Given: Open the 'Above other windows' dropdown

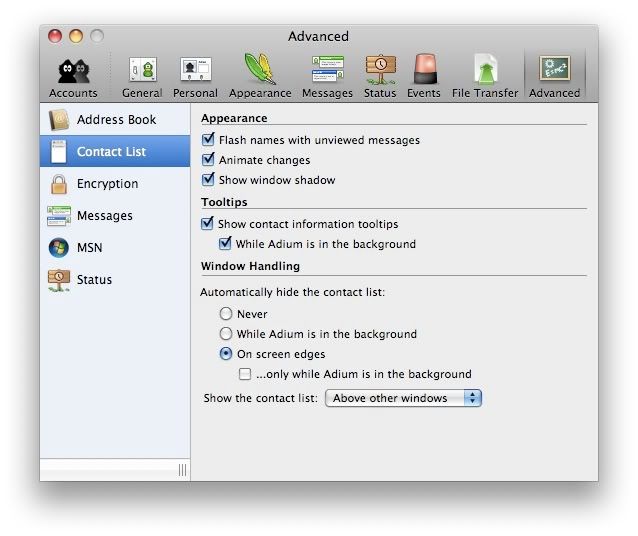Looking at the screenshot, I should click(403, 398).
